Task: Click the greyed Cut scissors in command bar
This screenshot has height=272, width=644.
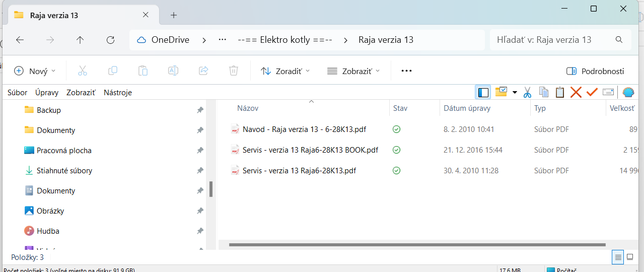Action: pos(83,71)
